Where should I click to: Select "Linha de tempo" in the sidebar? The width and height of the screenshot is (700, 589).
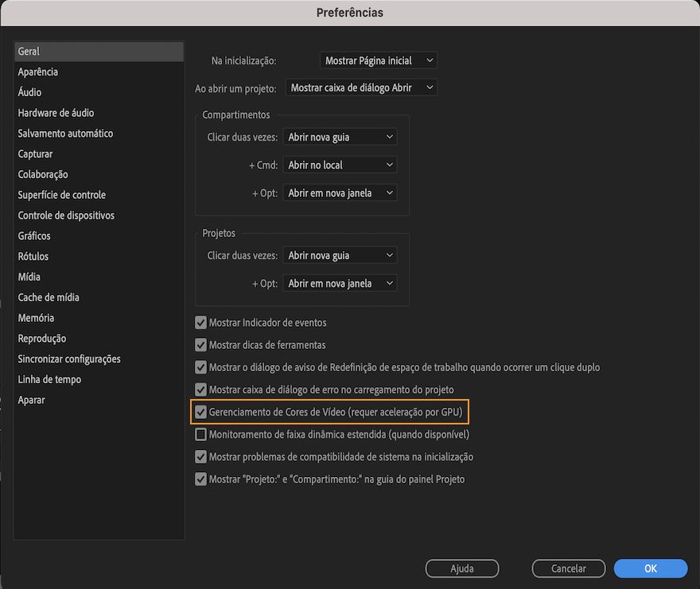pos(48,379)
